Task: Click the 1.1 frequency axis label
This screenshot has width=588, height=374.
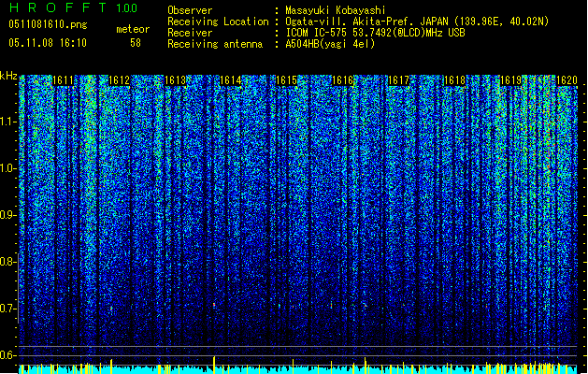Action: [8, 122]
